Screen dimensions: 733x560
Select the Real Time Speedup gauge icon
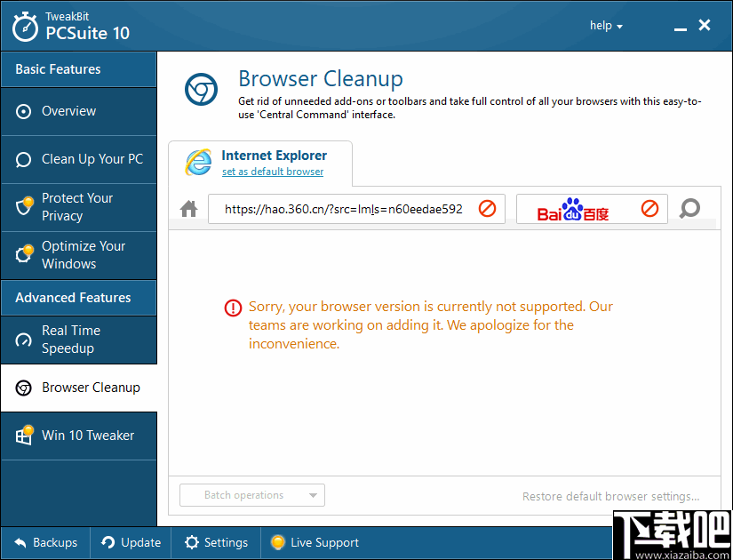23,340
